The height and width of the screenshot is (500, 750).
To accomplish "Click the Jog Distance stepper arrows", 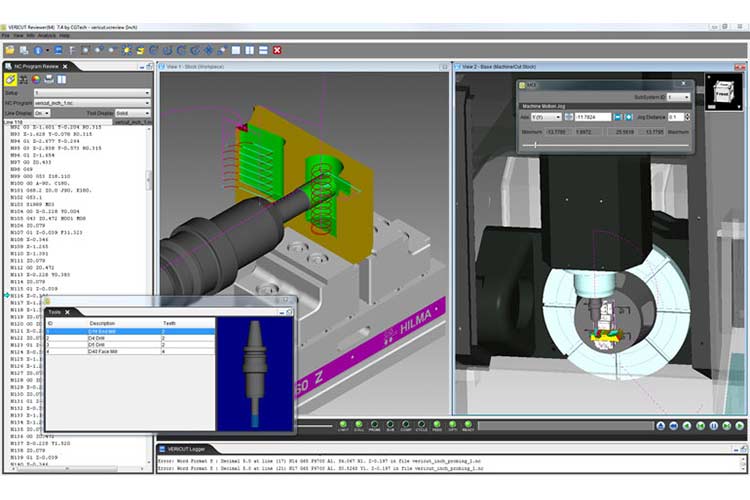I will pos(687,117).
